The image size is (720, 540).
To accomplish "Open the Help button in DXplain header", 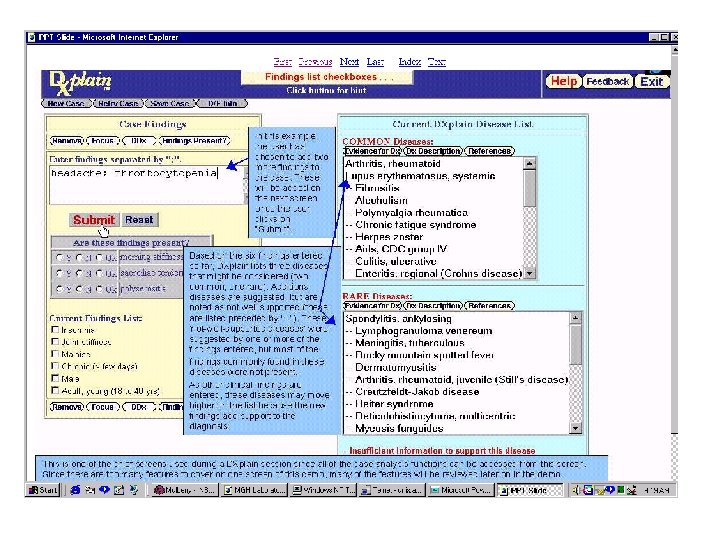I will click(x=563, y=82).
